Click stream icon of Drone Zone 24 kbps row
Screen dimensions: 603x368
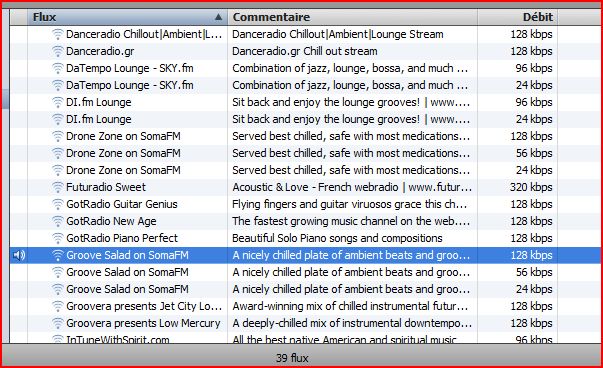(x=57, y=170)
